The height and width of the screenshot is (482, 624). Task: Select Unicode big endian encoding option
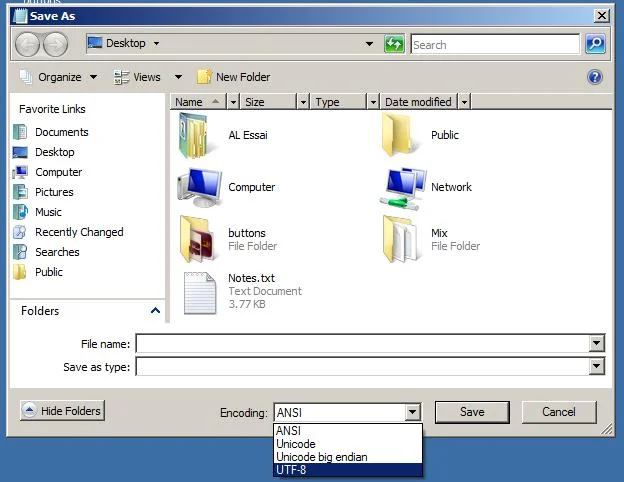pos(348,457)
